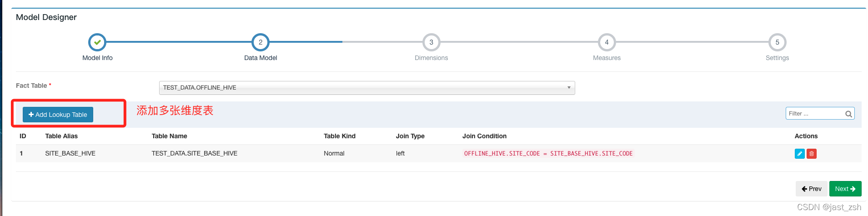Click the ID column header
This screenshot has height=216, width=868.
(23, 136)
